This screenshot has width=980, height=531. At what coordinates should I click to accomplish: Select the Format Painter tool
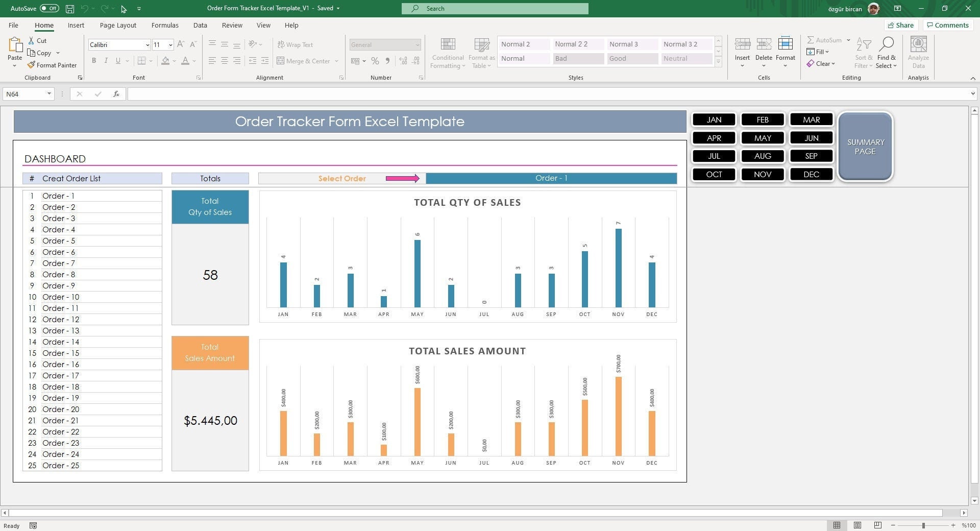tap(53, 65)
